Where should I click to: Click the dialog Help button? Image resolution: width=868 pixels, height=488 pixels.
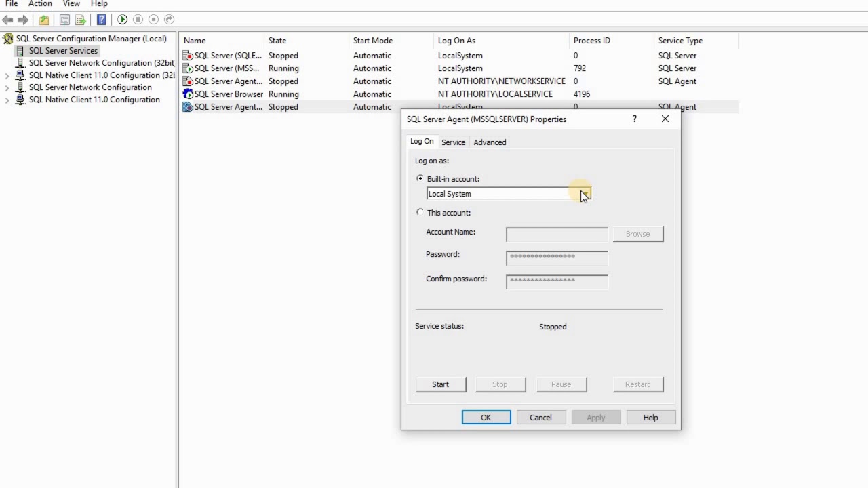(x=650, y=418)
